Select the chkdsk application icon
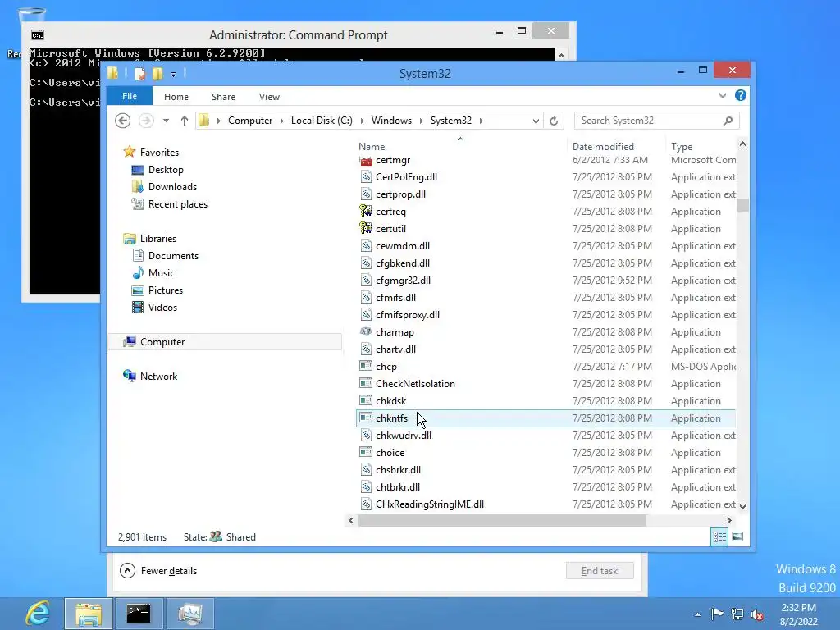The image size is (840, 630). pyautogui.click(x=366, y=400)
